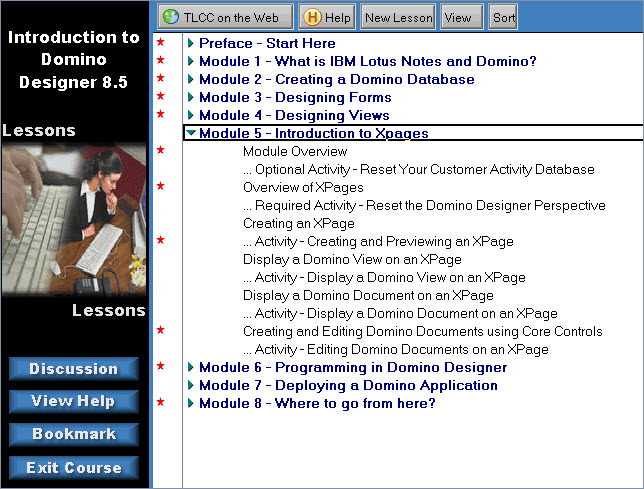Open Activity - Creating and Previewing an XPage
Screen dimensions: 644x489
[x=378, y=241]
